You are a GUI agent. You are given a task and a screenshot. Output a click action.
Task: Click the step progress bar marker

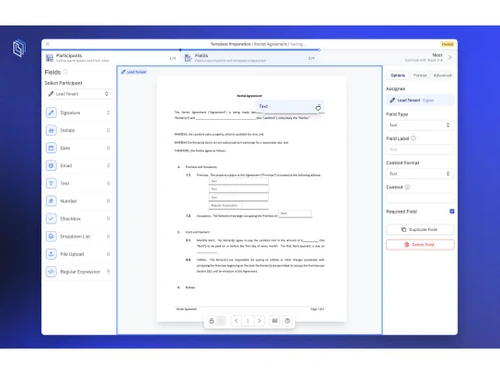pyautogui.click(x=319, y=50)
